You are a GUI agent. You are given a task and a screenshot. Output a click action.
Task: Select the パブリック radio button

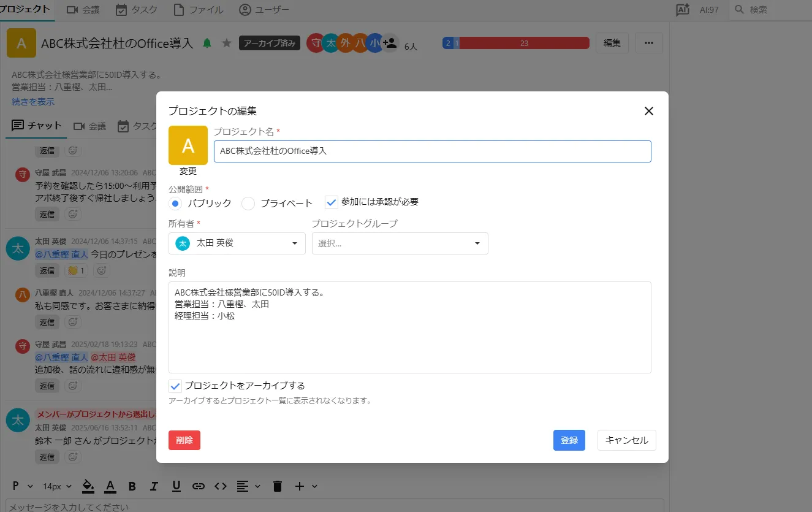[x=176, y=204]
